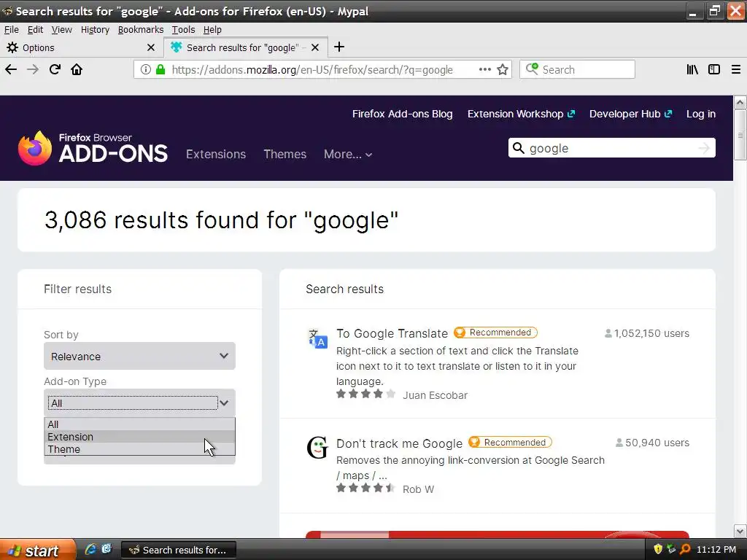Open Developer Hub link

tap(631, 114)
